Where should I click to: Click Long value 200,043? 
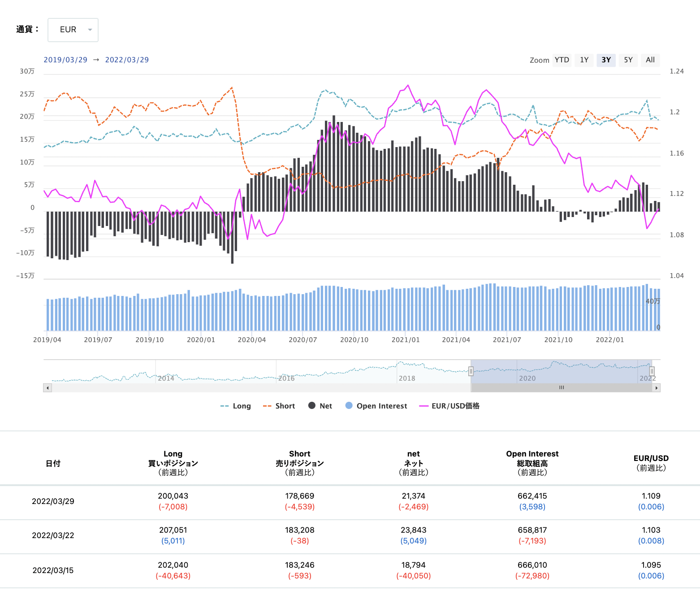(x=173, y=496)
